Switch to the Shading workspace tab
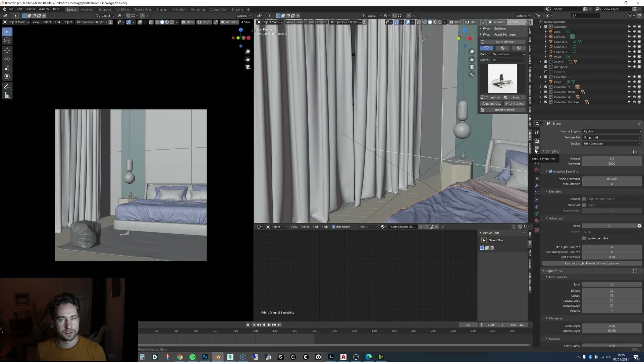The width and height of the screenshot is (644, 362). (x=162, y=9)
